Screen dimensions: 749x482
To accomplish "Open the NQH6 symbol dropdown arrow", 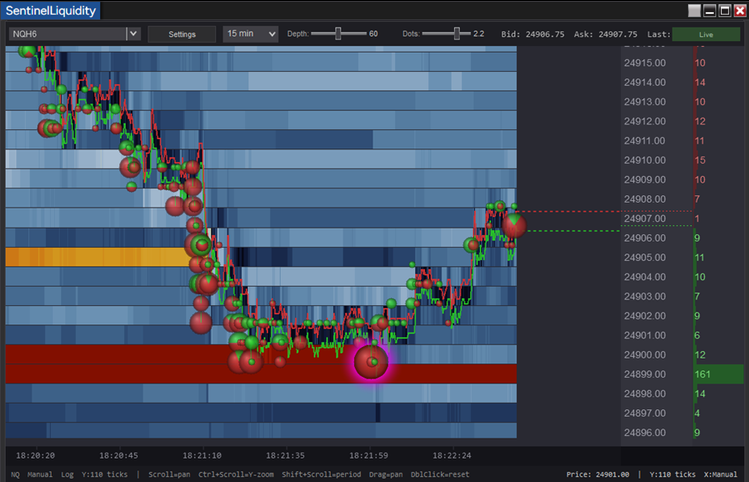I will (x=133, y=34).
